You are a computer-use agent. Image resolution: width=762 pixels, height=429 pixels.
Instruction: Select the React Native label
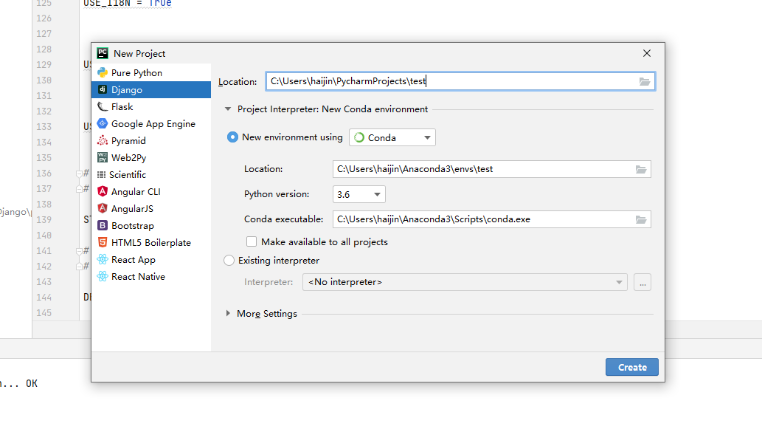coord(138,276)
